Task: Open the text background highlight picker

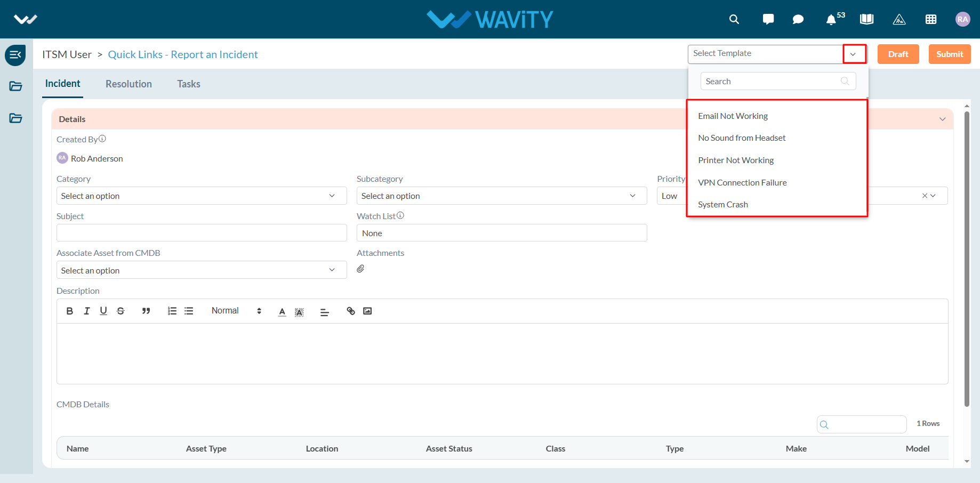Action: point(299,311)
